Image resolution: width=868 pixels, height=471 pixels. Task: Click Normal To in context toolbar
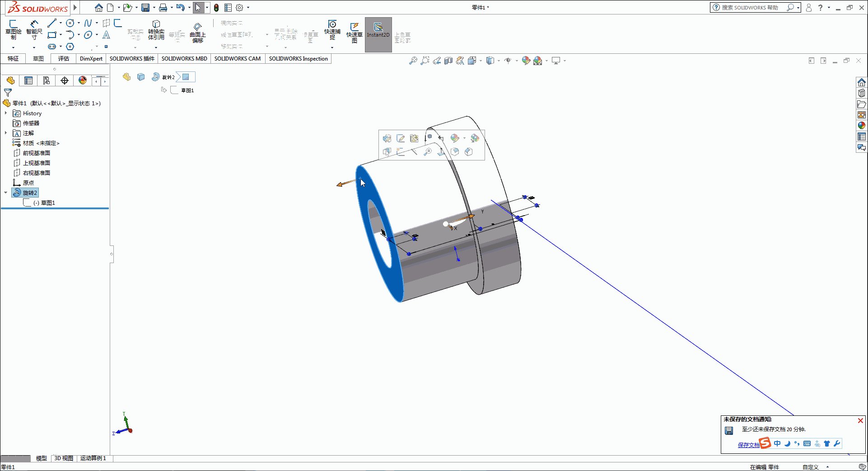(x=441, y=152)
